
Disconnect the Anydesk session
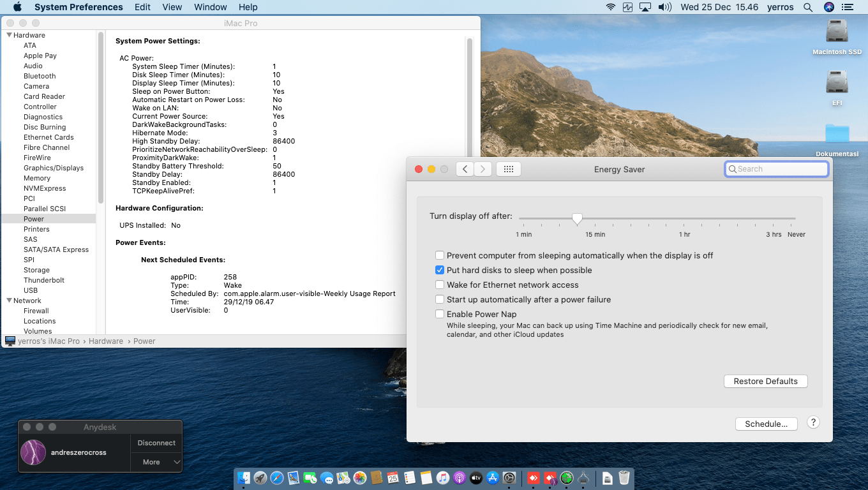(x=156, y=443)
